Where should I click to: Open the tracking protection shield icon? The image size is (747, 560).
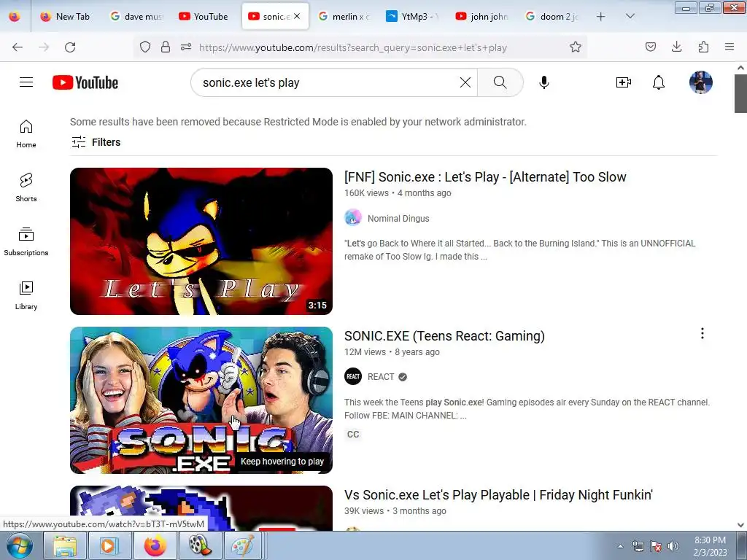click(145, 47)
